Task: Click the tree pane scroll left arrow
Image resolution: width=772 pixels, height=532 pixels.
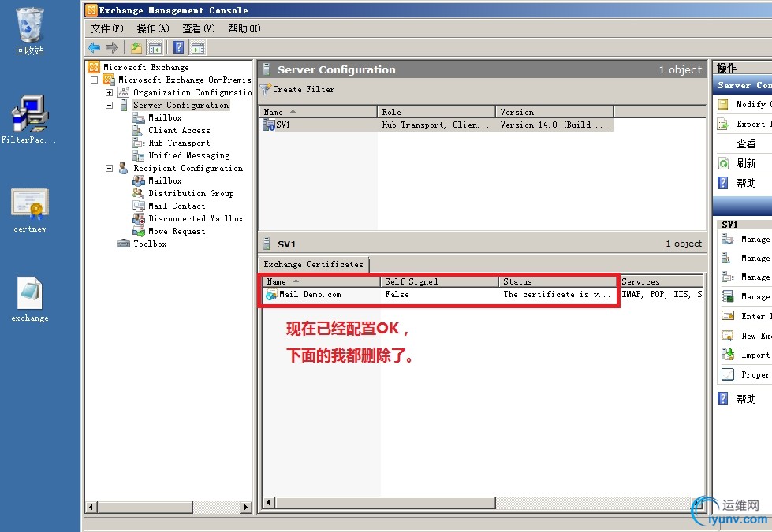Action: click(91, 507)
